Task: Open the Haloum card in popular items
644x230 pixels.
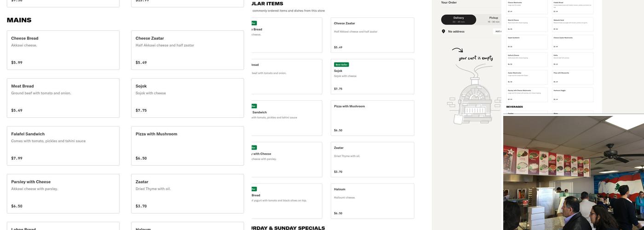Action: (x=372, y=201)
